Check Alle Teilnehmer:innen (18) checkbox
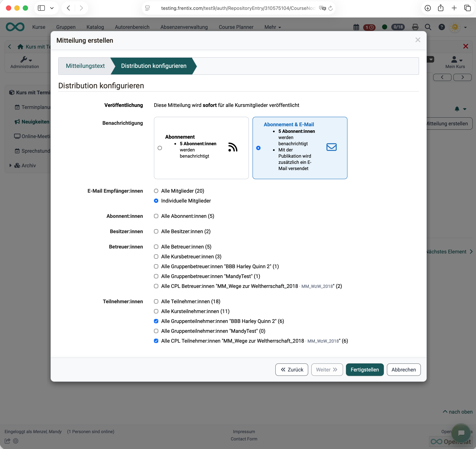Viewport: 476px width, 449px height. 156,301
